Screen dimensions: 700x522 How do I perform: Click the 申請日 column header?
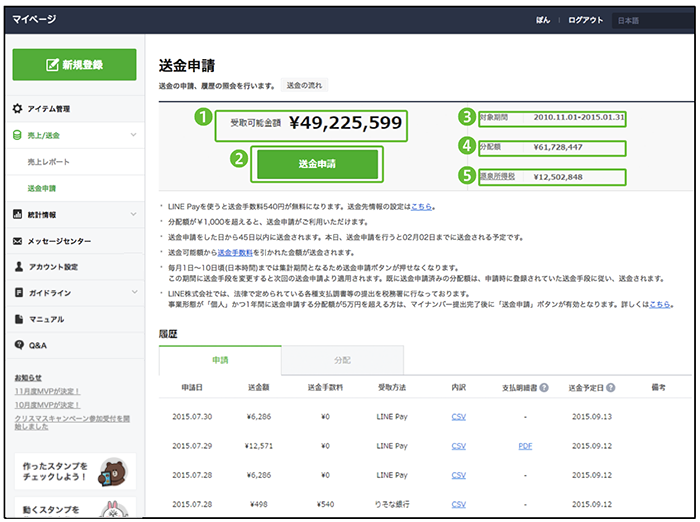pos(192,388)
